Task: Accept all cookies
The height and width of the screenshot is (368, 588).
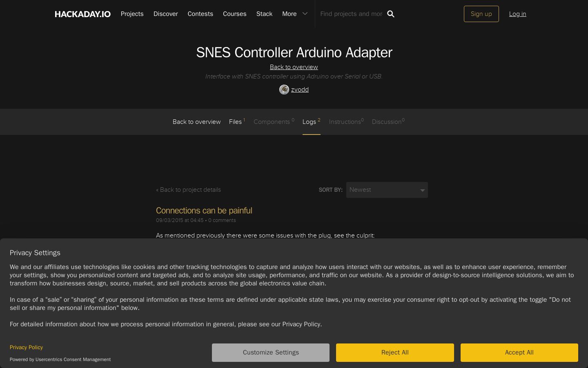Action: [x=519, y=352]
